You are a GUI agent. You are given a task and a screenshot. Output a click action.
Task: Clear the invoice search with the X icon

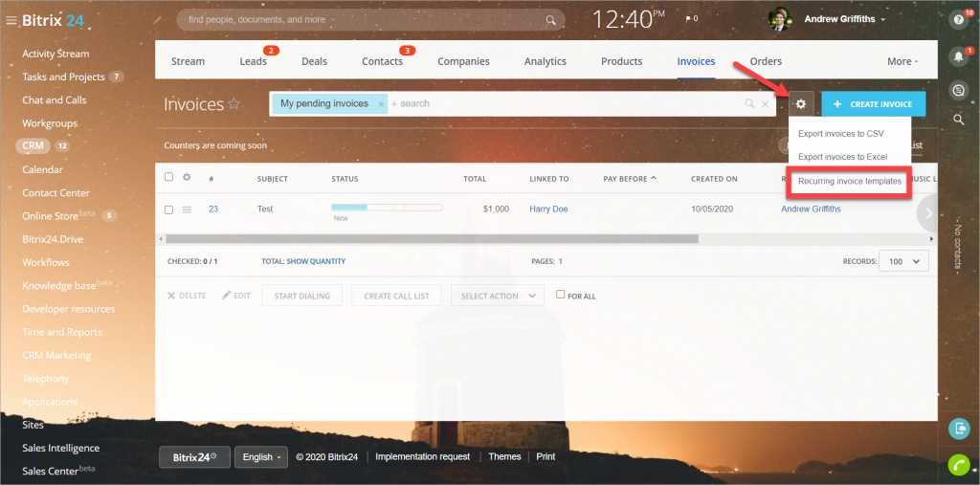(765, 103)
